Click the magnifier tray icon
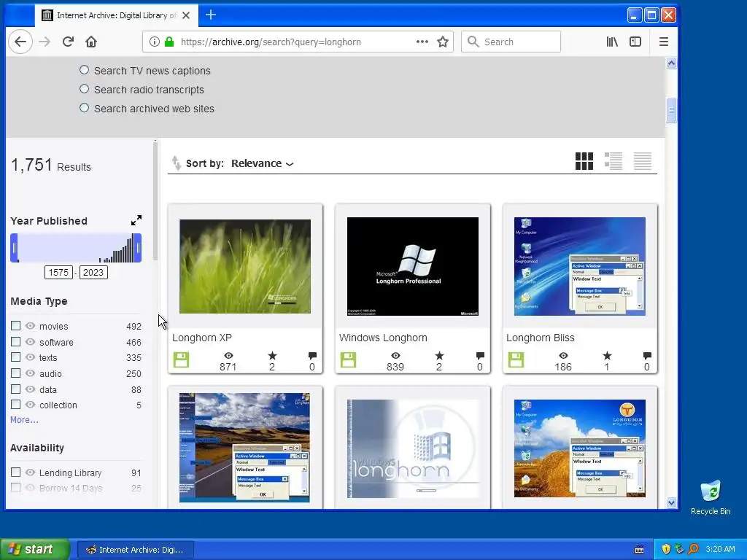This screenshot has height=560, width=747. pyautogui.click(x=693, y=549)
